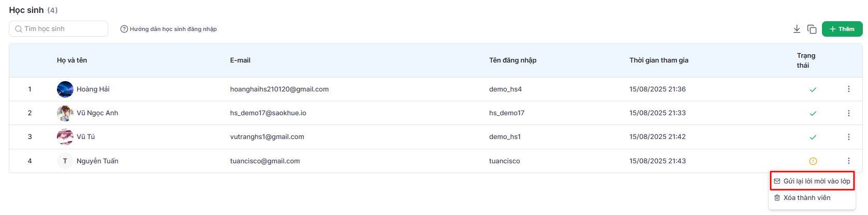Click Vũ Tú's green checkmark status
The height and width of the screenshot is (215, 868).
pos(813,137)
